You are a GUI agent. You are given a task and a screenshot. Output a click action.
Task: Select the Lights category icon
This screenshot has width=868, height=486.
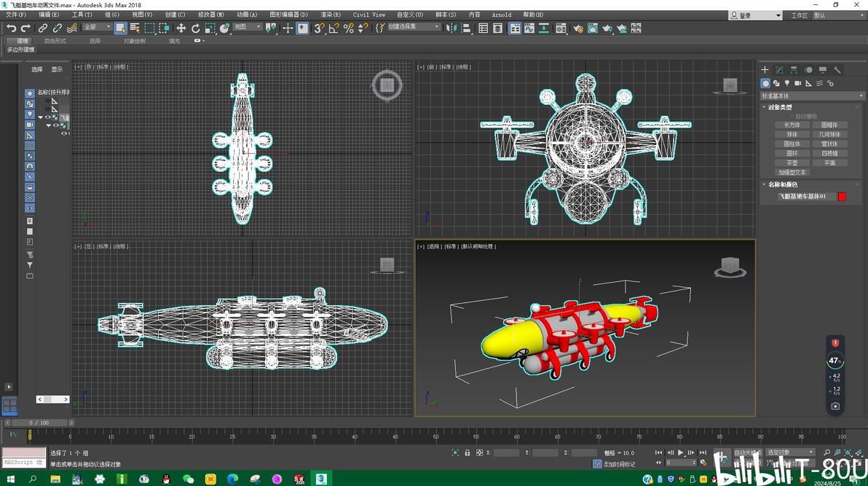[x=786, y=83]
